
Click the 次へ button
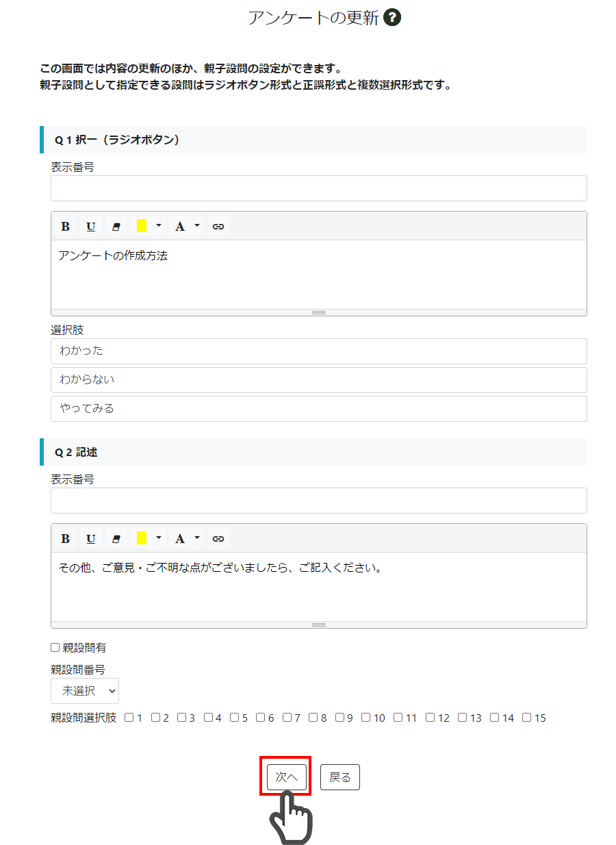(x=286, y=777)
